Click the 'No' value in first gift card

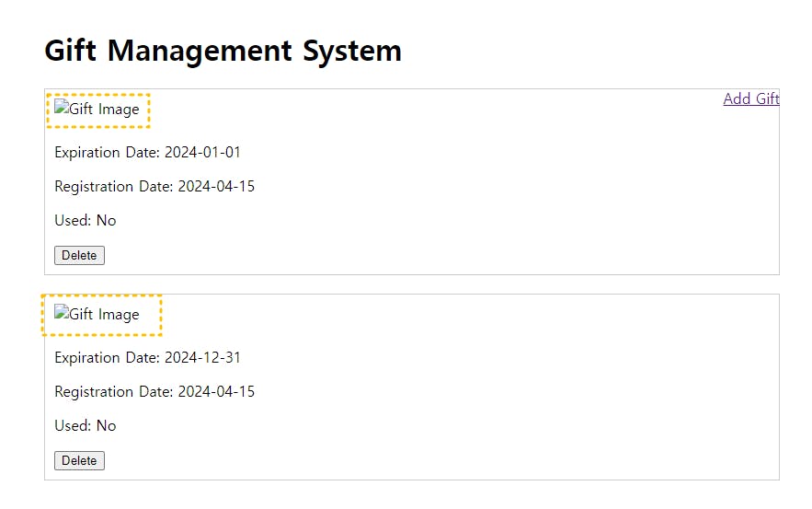(106, 220)
